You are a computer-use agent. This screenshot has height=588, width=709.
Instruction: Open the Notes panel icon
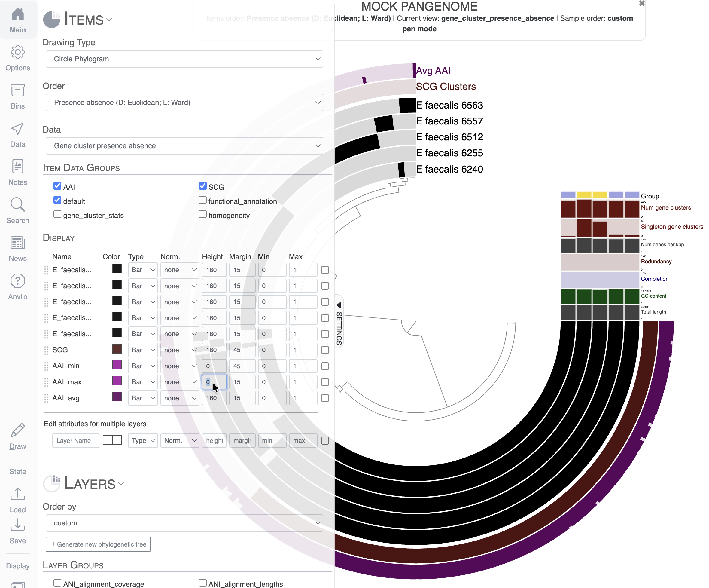point(17,173)
